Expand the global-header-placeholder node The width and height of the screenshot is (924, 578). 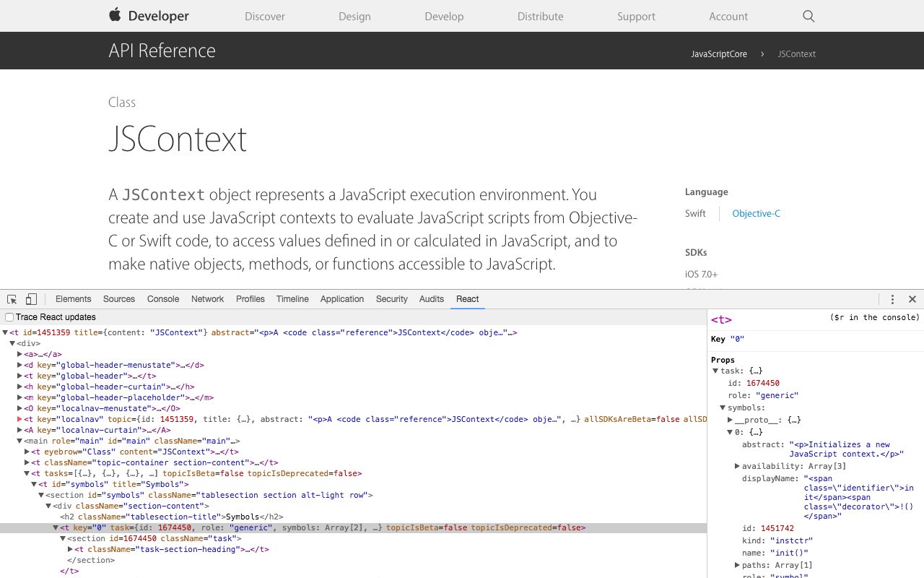coord(20,398)
